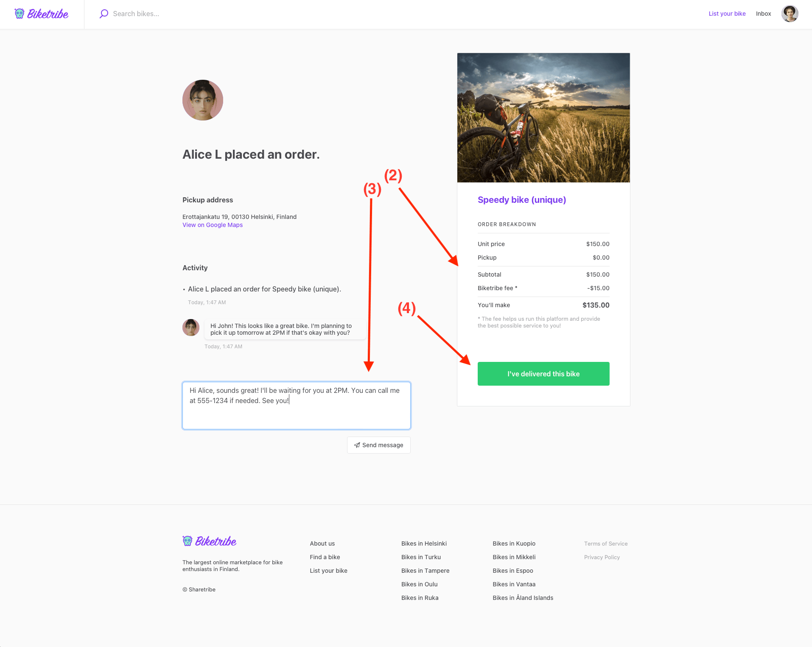Click the Send message button

[379, 445]
